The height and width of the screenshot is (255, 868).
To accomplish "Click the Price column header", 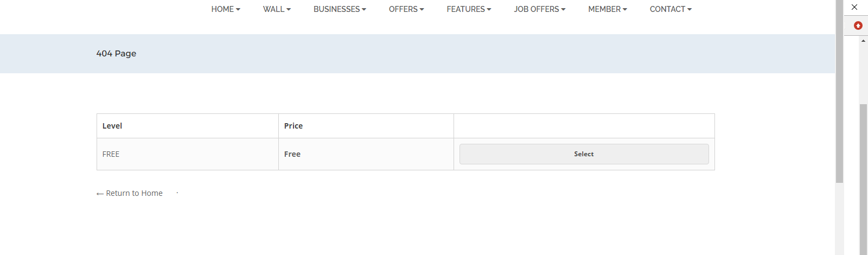I will [293, 126].
